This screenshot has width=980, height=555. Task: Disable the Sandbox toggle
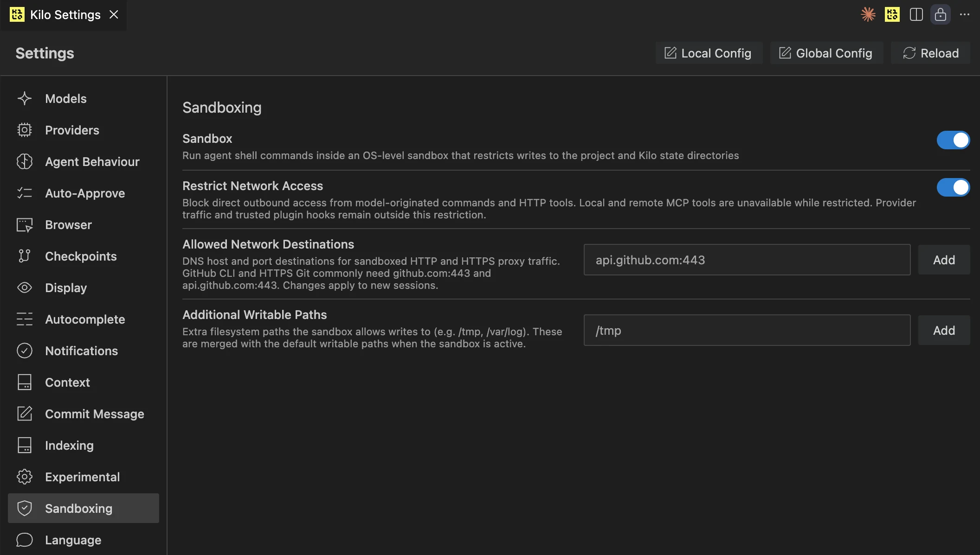point(953,140)
